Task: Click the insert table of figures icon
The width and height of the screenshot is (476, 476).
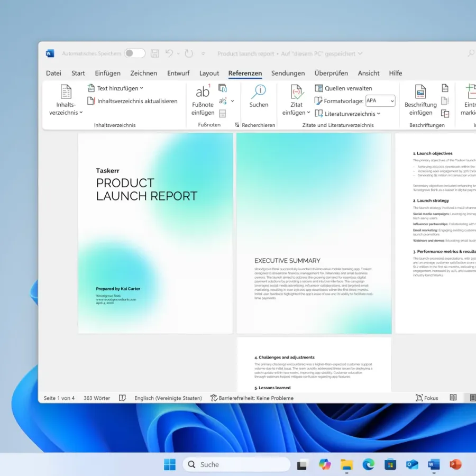Action: click(445, 88)
